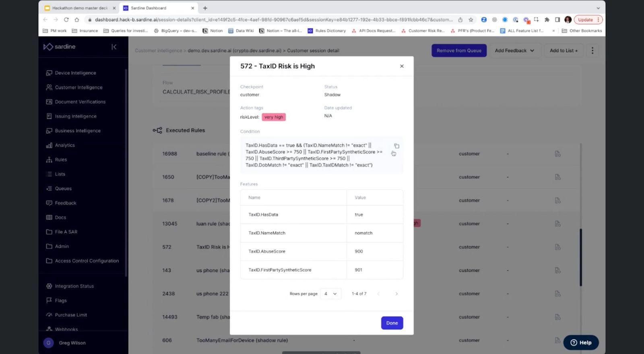Select TooManyEmailForDevice rule row 606
644x354 pixels.
366,340
